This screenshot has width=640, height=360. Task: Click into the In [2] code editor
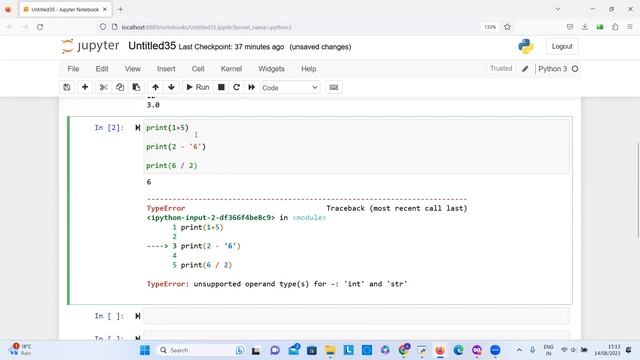356,146
